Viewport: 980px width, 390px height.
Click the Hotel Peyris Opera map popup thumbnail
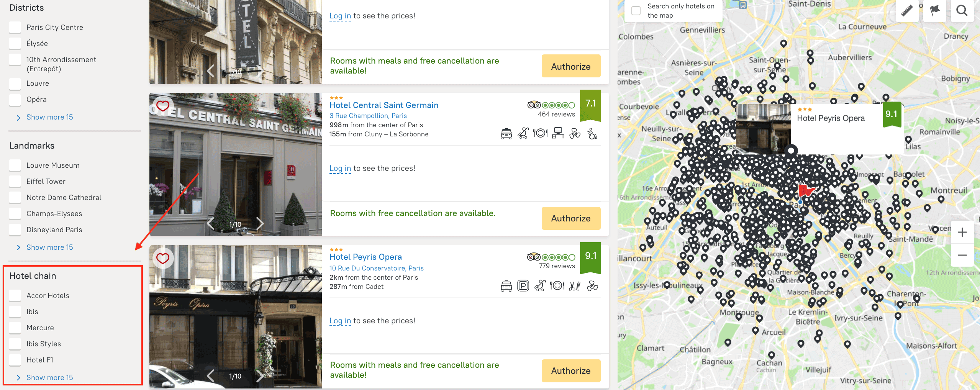763,129
